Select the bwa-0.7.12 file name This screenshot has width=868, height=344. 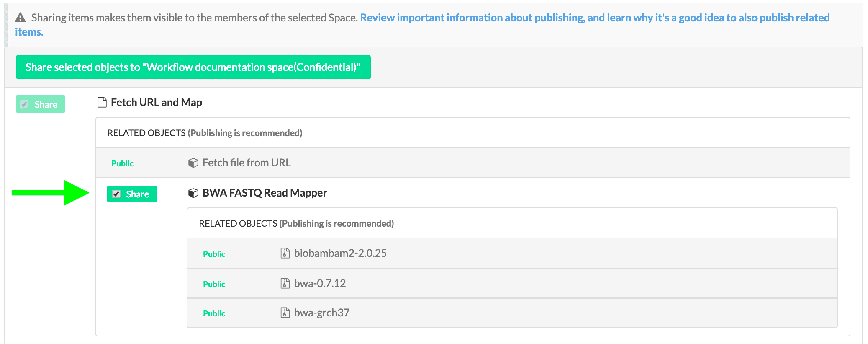click(320, 283)
